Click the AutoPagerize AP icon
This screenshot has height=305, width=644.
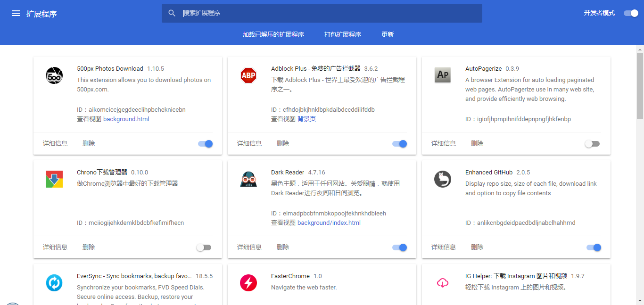[443, 75]
